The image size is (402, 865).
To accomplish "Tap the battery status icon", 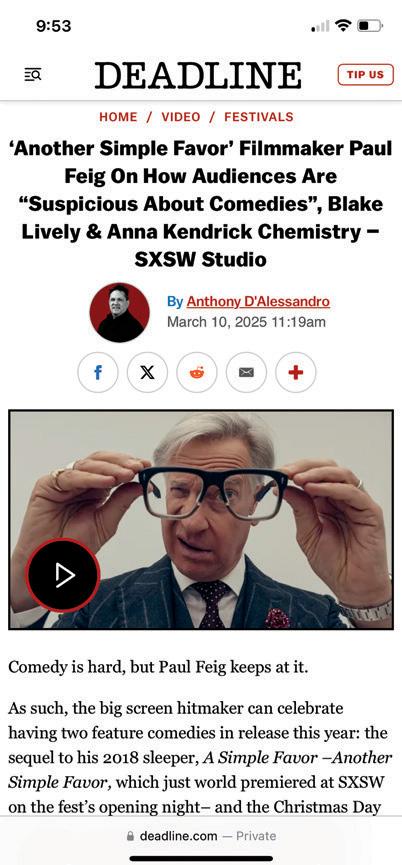I will coord(369,25).
